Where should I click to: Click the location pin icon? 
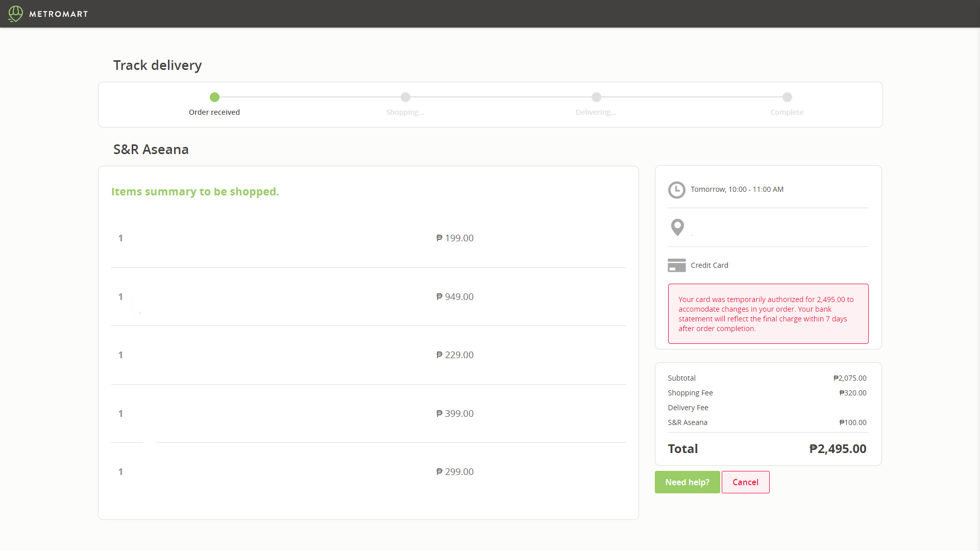(677, 227)
